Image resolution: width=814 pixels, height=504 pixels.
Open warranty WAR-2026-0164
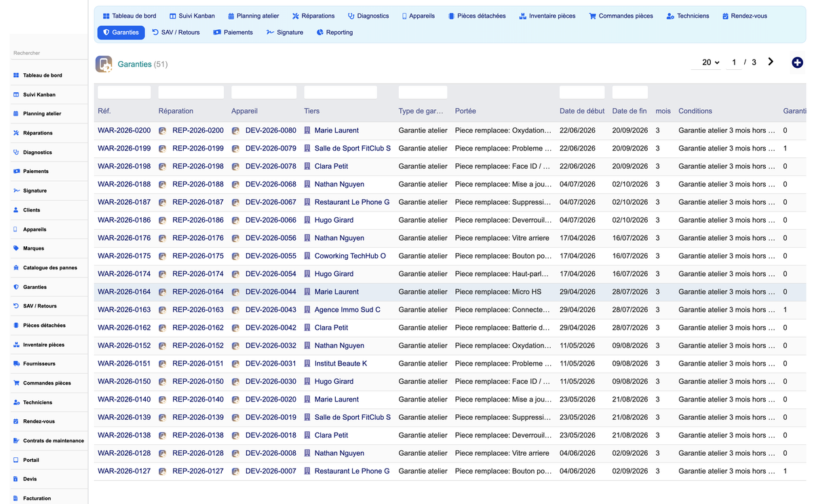pyautogui.click(x=124, y=292)
